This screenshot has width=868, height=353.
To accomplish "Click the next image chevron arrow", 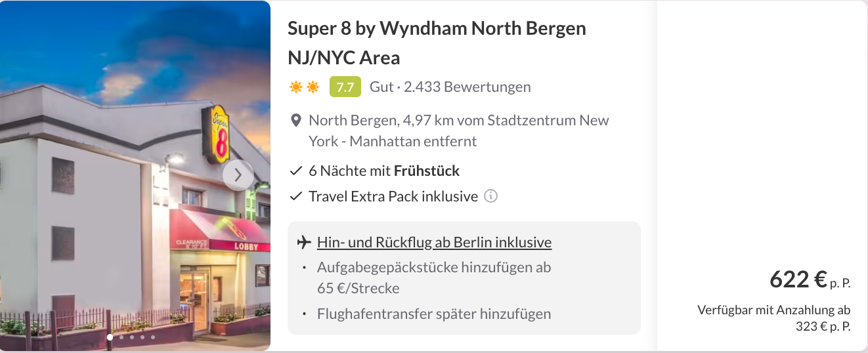I will click(x=238, y=175).
